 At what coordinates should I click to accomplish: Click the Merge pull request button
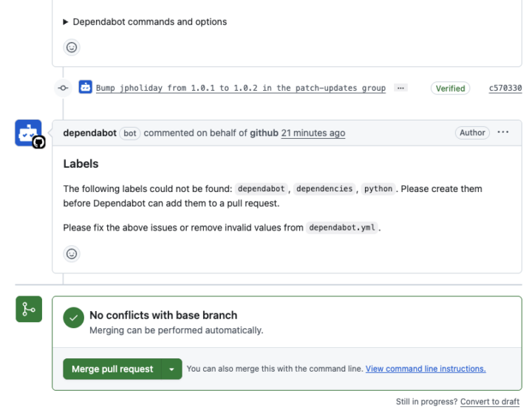(x=112, y=369)
